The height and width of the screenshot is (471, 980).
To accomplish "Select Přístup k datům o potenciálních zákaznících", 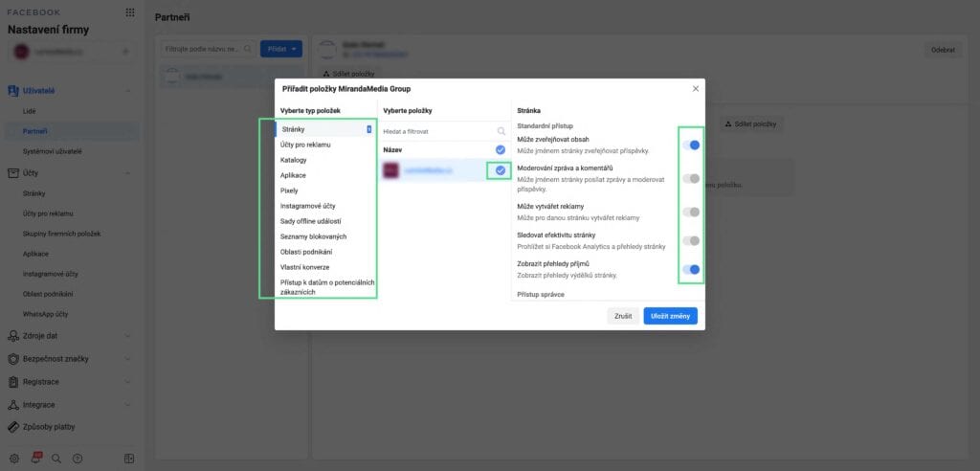I will pos(325,287).
